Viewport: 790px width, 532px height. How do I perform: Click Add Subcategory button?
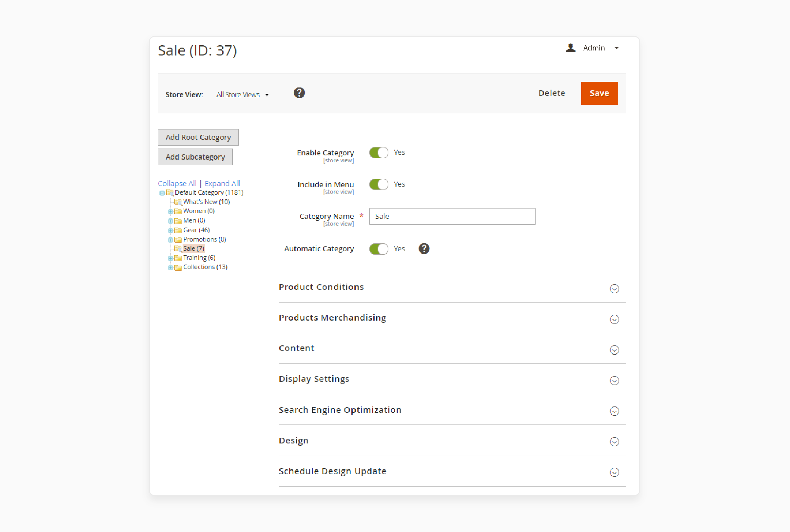(x=195, y=157)
